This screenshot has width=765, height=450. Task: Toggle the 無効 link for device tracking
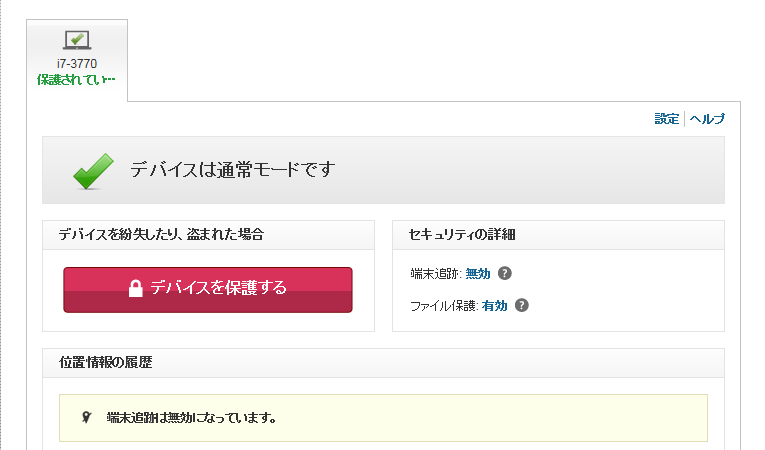pyautogui.click(x=478, y=273)
